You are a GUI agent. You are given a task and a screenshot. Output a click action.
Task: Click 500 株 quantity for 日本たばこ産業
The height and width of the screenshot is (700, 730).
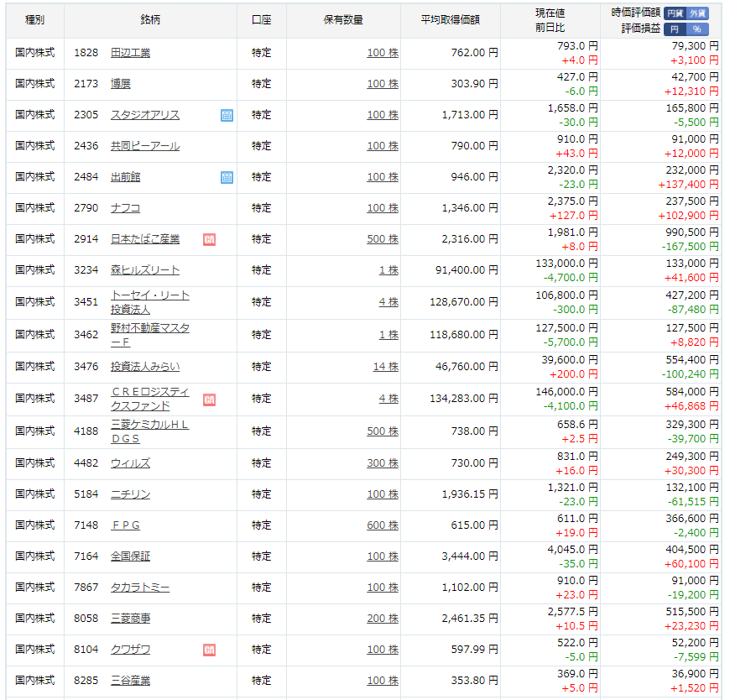[383, 239]
